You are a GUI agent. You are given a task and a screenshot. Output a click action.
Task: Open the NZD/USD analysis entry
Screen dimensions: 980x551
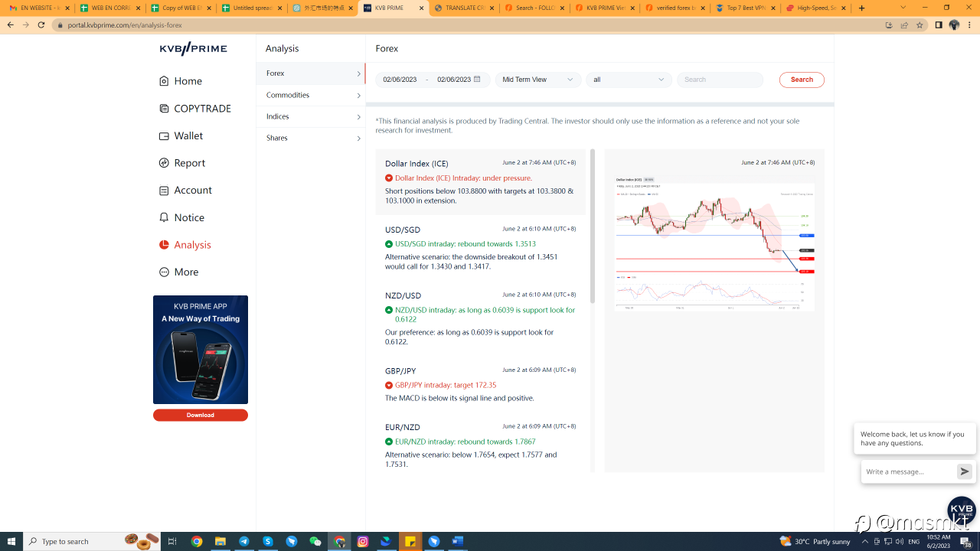[x=481, y=319]
